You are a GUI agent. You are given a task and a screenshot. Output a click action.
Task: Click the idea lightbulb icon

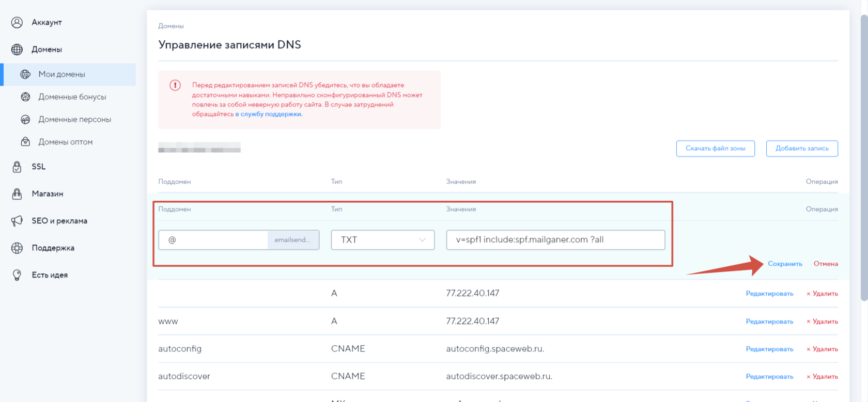pyautogui.click(x=17, y=275)
